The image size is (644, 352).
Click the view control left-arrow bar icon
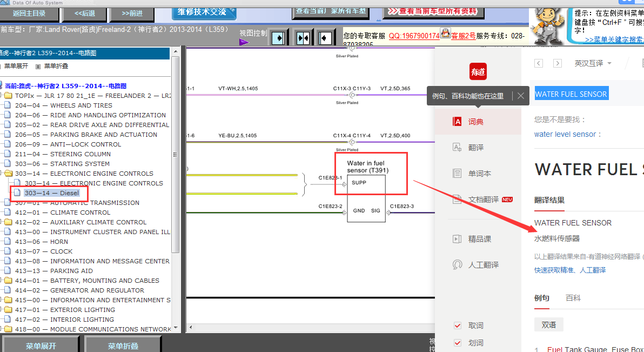325,38
